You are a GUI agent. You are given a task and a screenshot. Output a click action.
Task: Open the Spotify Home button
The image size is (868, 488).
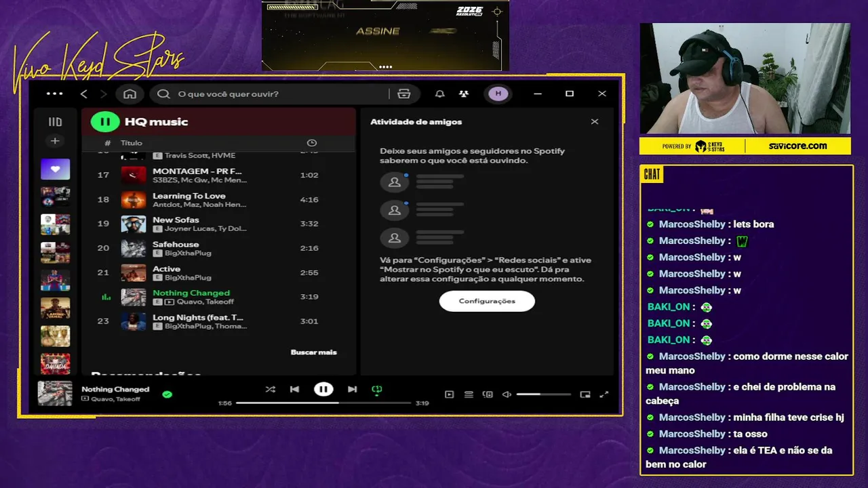click(130, 94)
